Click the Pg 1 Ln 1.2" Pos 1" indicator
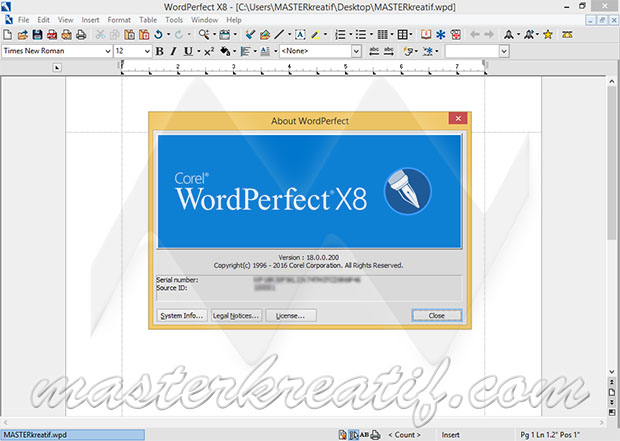620x441 pixels. click(x=550, y=435)
